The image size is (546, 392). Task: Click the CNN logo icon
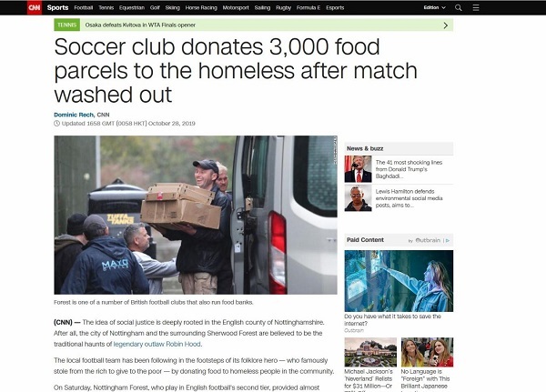pyautogui.click(x=35, y=7)
